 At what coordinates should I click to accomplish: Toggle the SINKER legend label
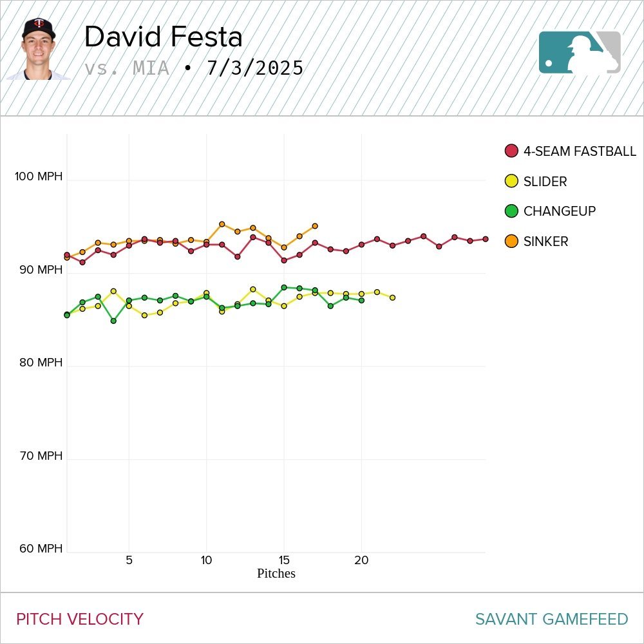pos(545,241)
